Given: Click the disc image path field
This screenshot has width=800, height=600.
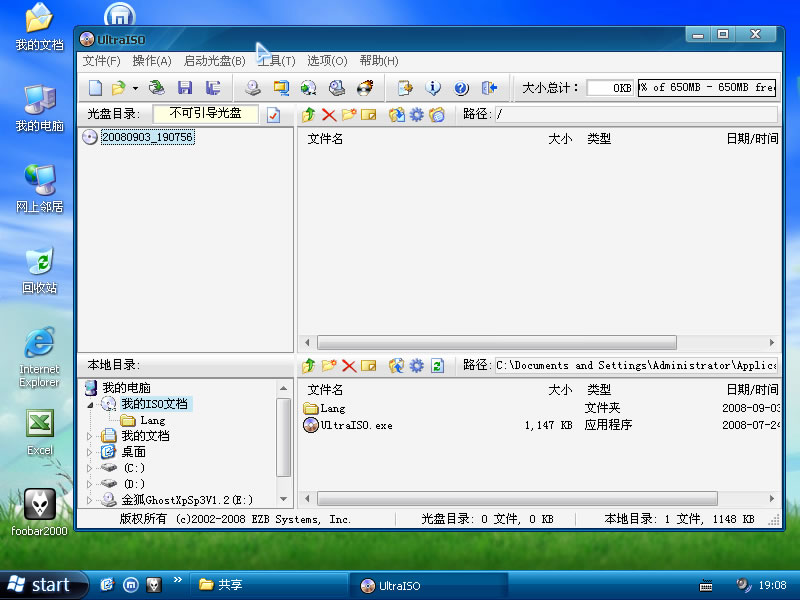Looking at the screenshot, I should [636, 114].
